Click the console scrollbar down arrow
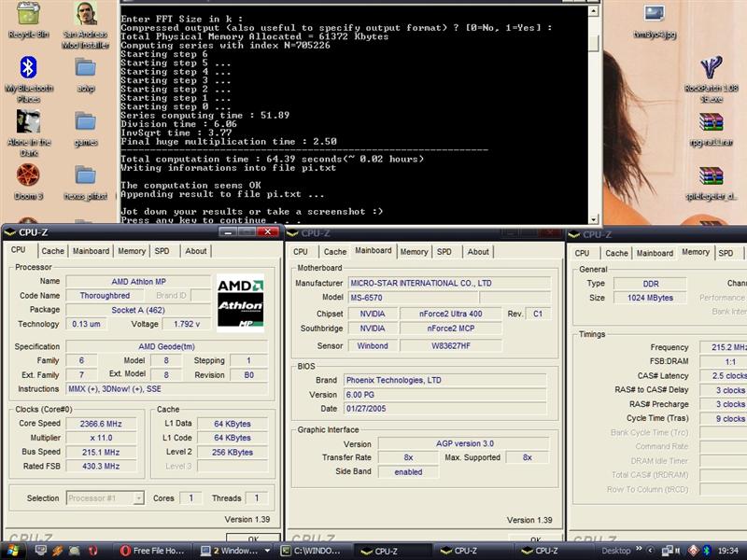This screenshot has width=747, height=560. 594,219
